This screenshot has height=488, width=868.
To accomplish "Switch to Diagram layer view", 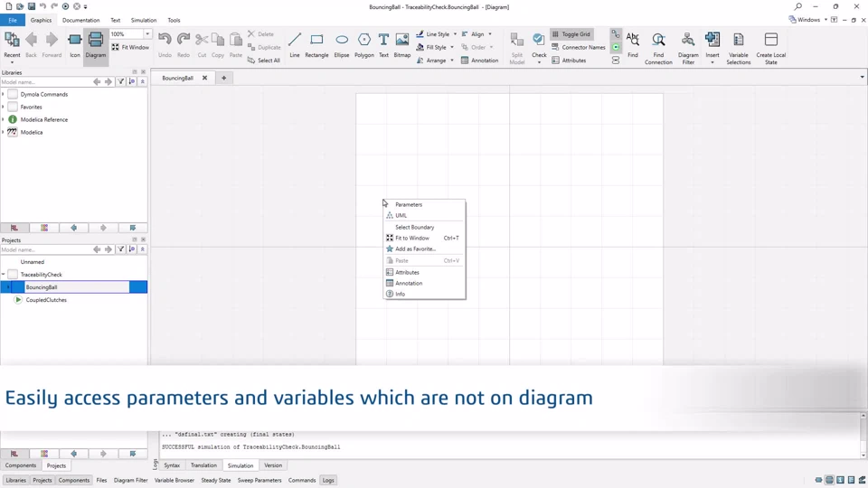I will point(95,46).
